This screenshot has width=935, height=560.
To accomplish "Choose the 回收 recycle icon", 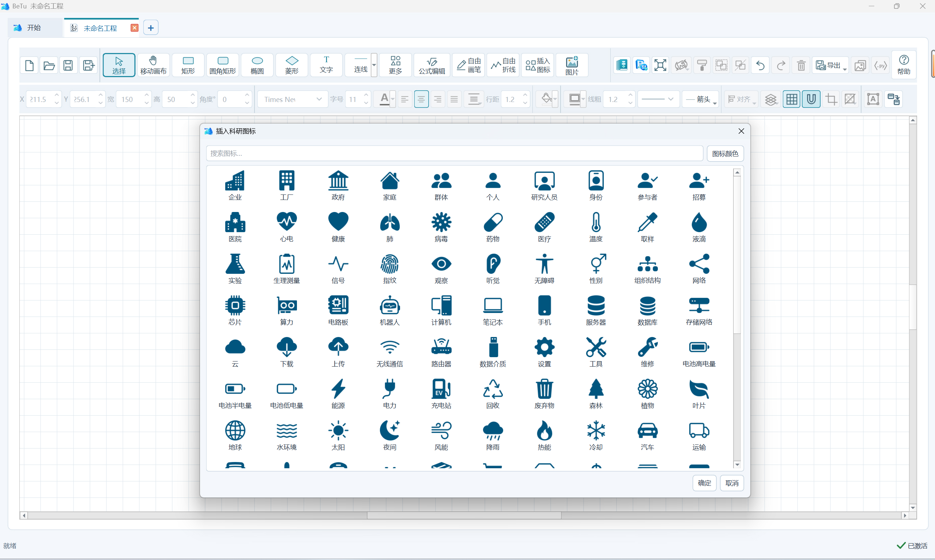I will pos(493,394).
